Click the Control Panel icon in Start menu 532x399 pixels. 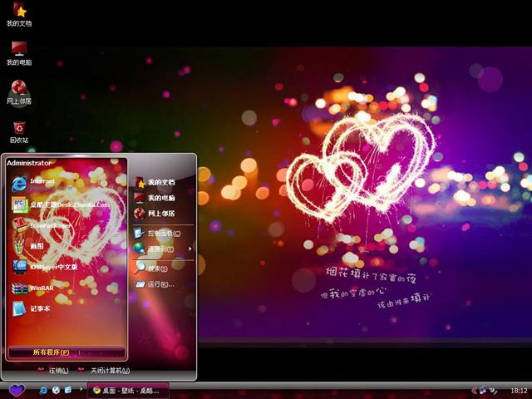139,233
